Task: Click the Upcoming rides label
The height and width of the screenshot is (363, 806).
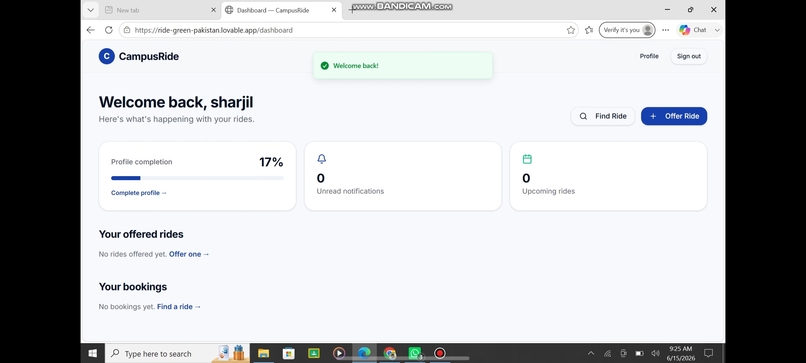Action: 548,191
